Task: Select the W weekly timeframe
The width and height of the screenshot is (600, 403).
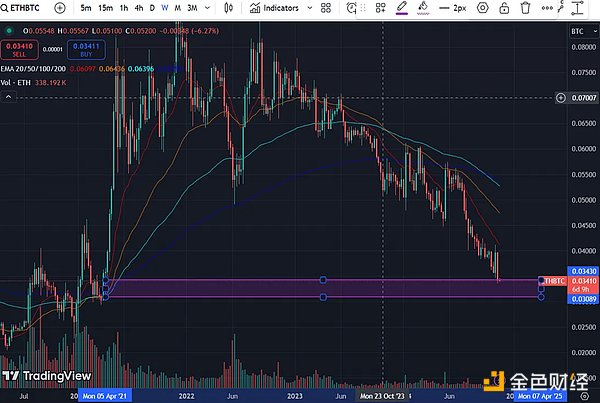Action: click(162, 8)
